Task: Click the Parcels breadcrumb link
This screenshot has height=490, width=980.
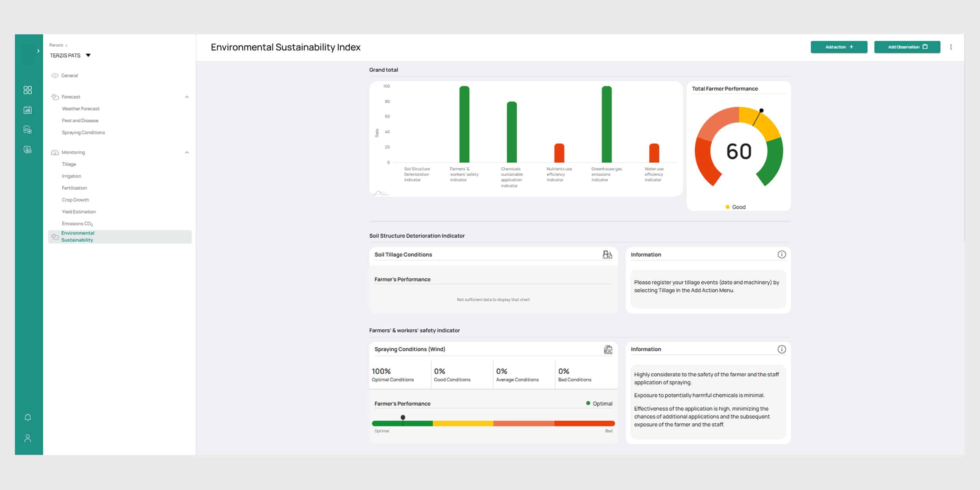Action: (56, 45)
